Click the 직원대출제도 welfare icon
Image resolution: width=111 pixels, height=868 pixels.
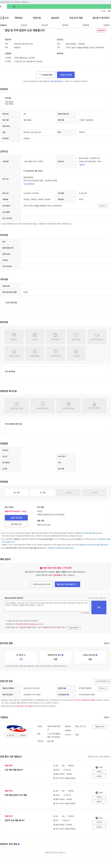(x=35, y=353)
